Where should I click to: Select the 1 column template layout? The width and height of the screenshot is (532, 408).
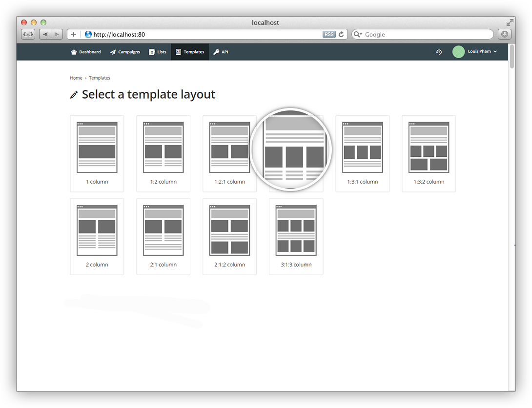pos(97,153)
